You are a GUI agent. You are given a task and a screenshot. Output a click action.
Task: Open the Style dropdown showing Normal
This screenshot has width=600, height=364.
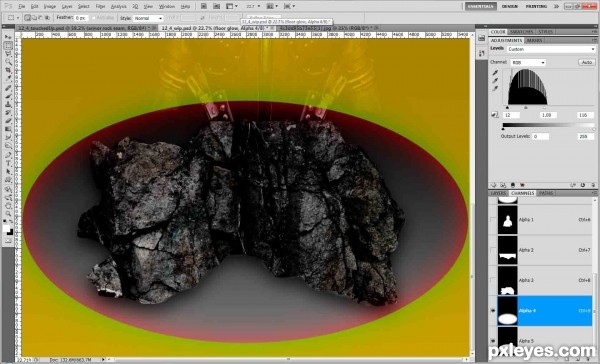pos(148,18)
